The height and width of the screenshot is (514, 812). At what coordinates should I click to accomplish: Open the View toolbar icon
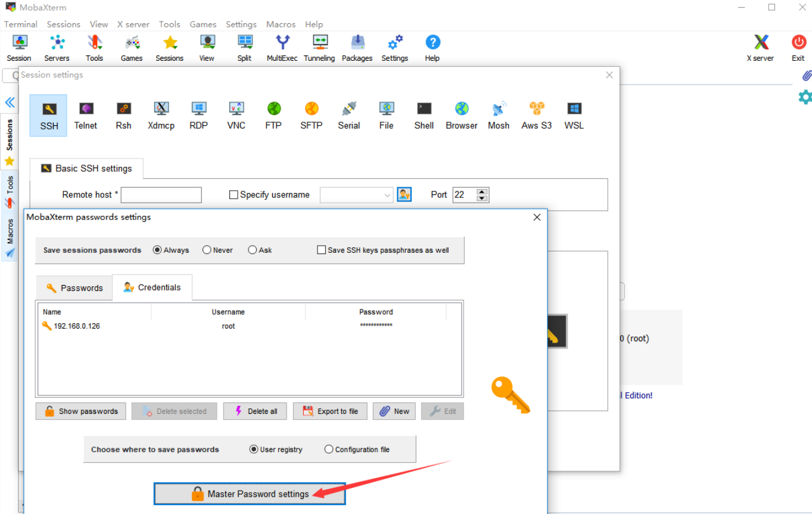tap(207, 48)
